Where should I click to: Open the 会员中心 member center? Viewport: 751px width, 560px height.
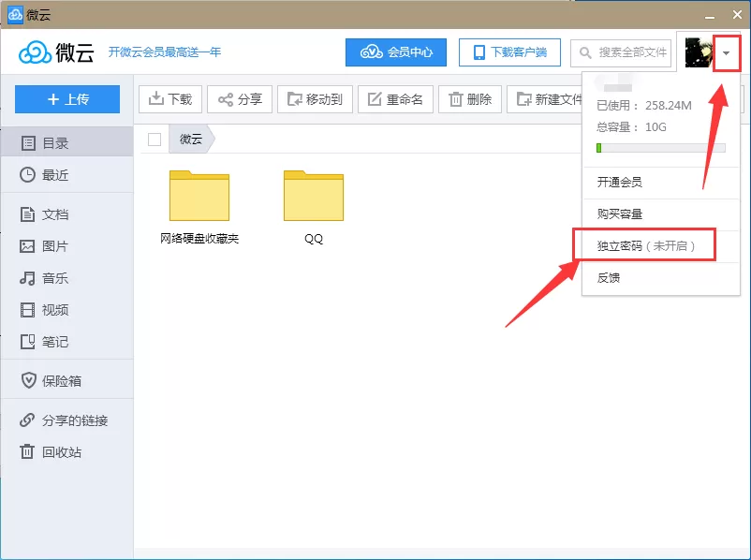[395, 52]
